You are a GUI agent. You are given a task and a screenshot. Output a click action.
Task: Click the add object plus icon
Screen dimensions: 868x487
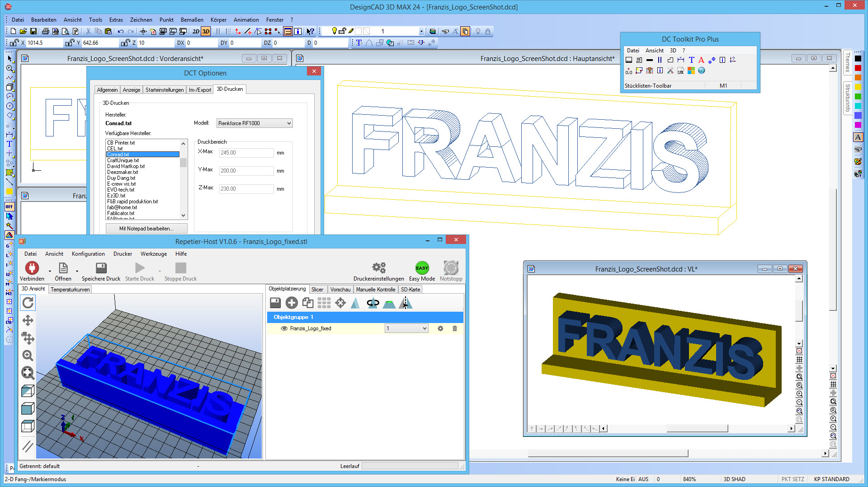(x=292, y=303)
